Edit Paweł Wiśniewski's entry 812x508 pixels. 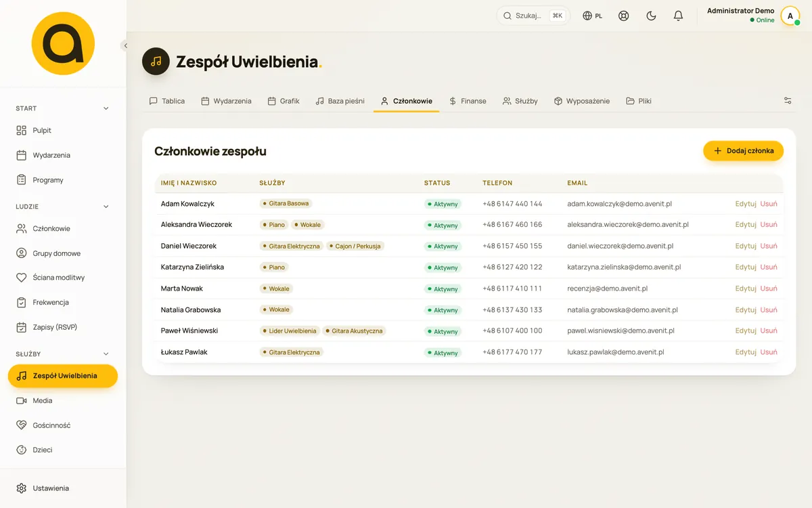click(x=746, y=331)
